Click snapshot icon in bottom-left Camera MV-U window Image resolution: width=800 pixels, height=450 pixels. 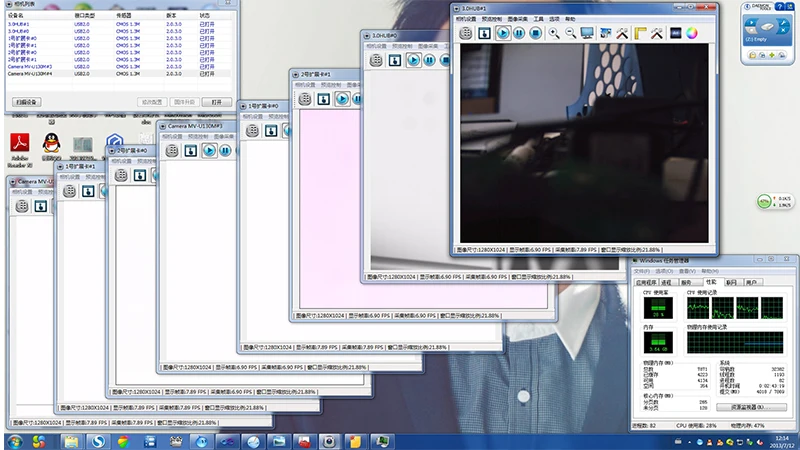pos(40,206)
